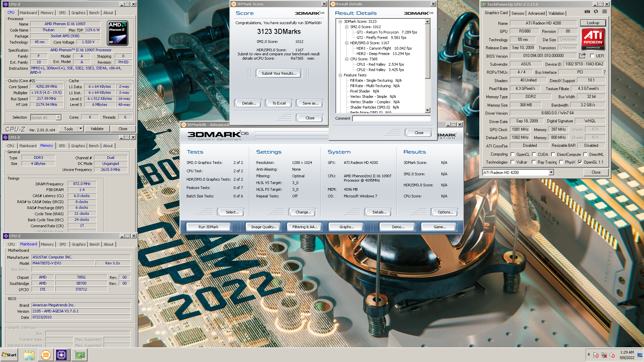This screenshot has width=644, height=362.
Task: Click the CPU-Z Memory window title icon
Action: click(5, 137)
